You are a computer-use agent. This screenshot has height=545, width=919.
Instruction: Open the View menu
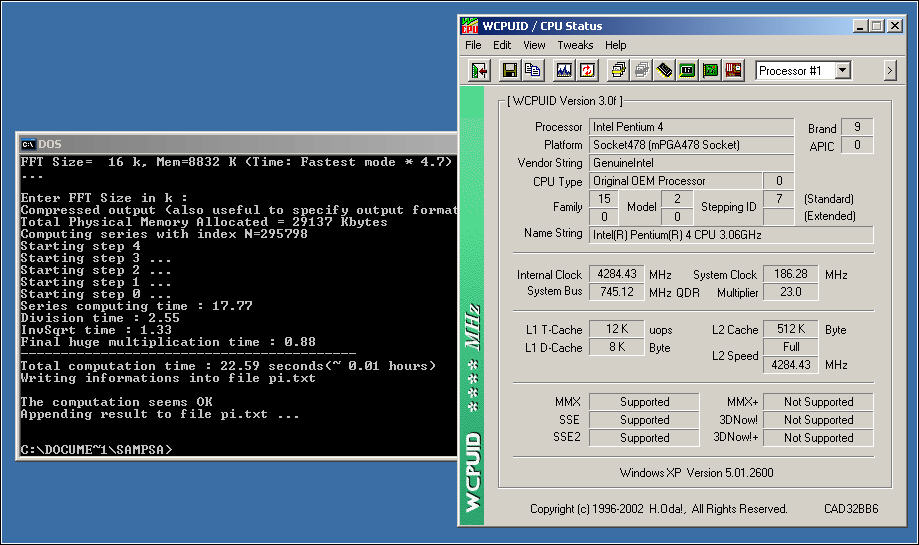point(534,45)
